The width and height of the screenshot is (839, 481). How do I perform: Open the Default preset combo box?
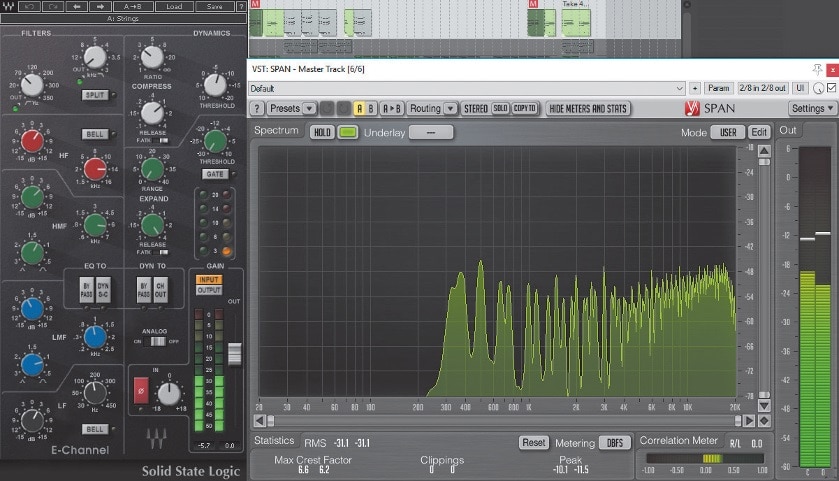click(467, 88)
